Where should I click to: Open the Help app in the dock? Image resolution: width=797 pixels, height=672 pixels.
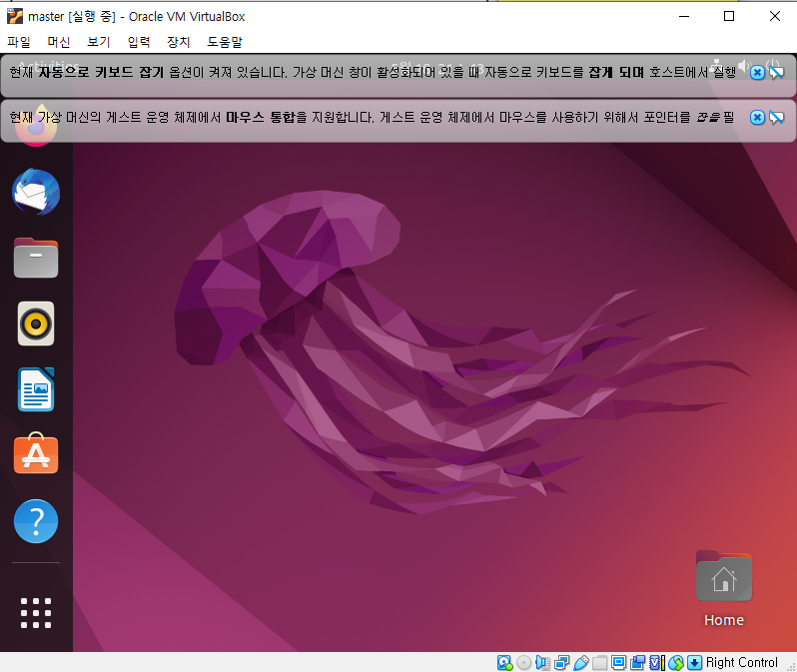(36, 521)
